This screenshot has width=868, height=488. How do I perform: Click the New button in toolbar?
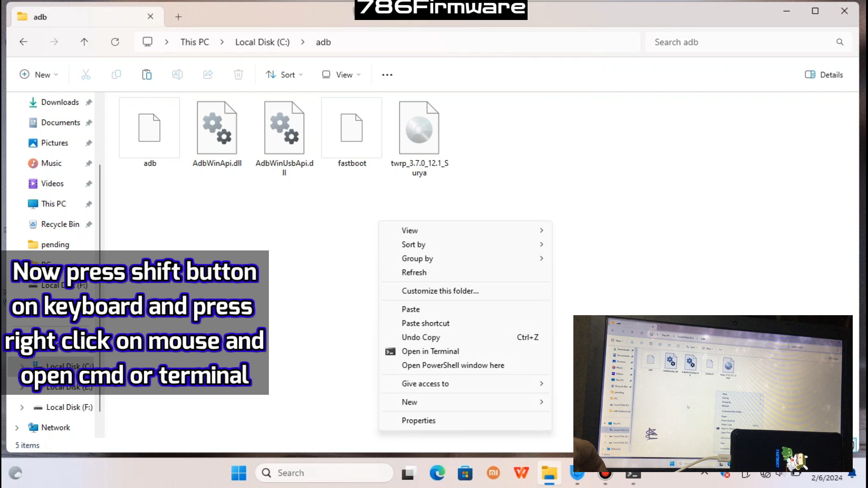click(x=39, y=75)
